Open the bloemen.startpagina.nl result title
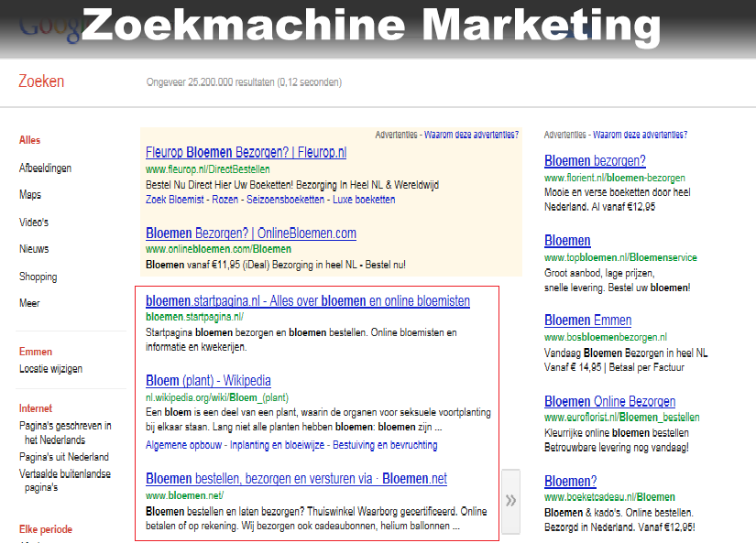756x543 pixels. pyautogui.click(x=308, y=300)
